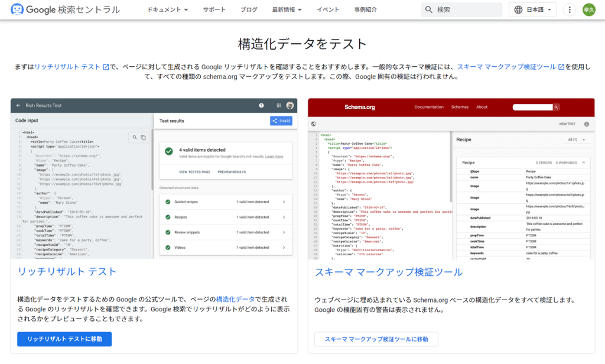
Task: Click the globe icon next to NEW TEST
Action: coord(587,124)
